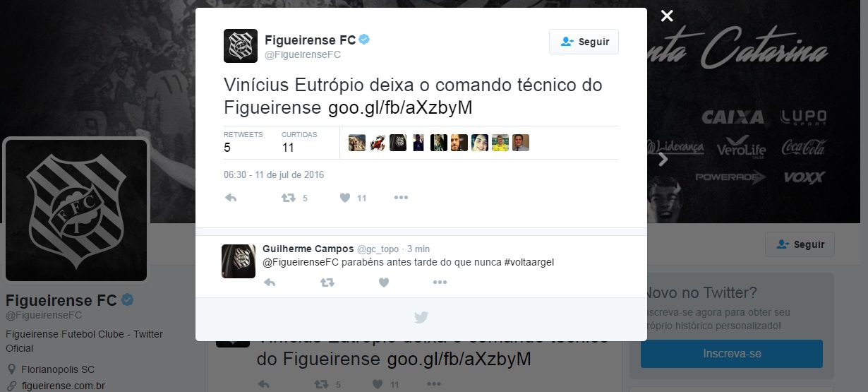View the list of 5 retweets
Image resolution: width=868 pixels, height=392 pixels.
(x=243, y=143)
